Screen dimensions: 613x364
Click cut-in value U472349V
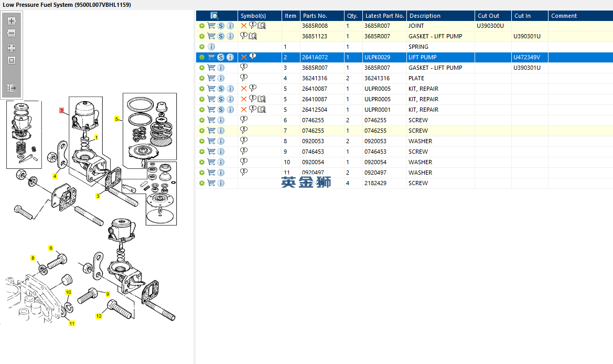[x=526, y=57]
